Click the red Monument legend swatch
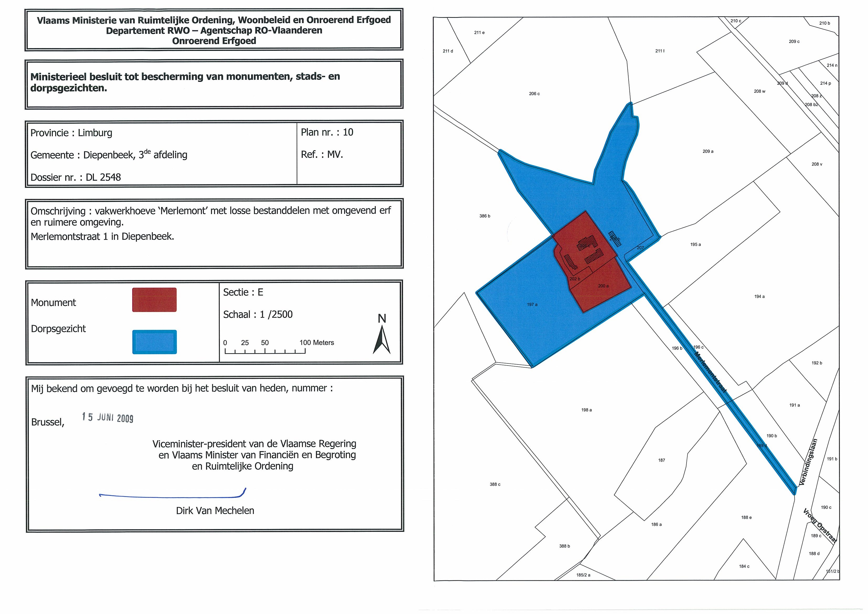Screen dimensions: 868x614 [154, 300]
